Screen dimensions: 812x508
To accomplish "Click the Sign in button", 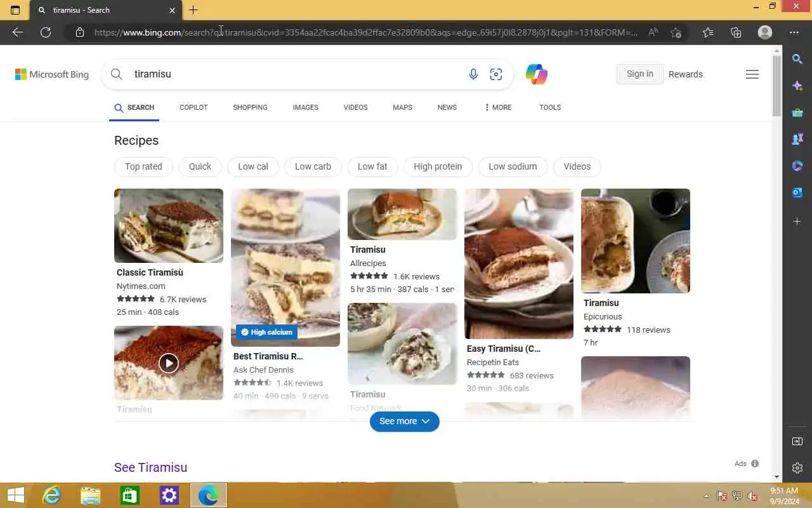I will [639, 74].
